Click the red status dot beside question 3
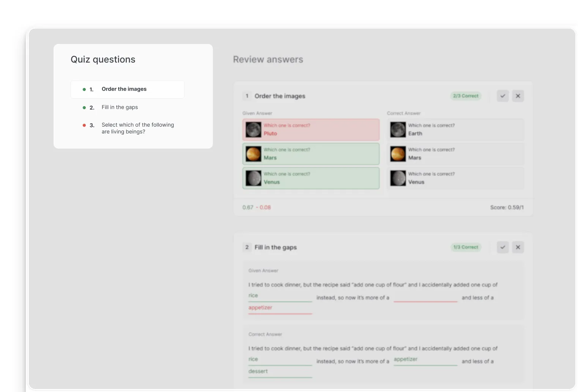This screenshot has width=578, height=392. pos(84,125)
